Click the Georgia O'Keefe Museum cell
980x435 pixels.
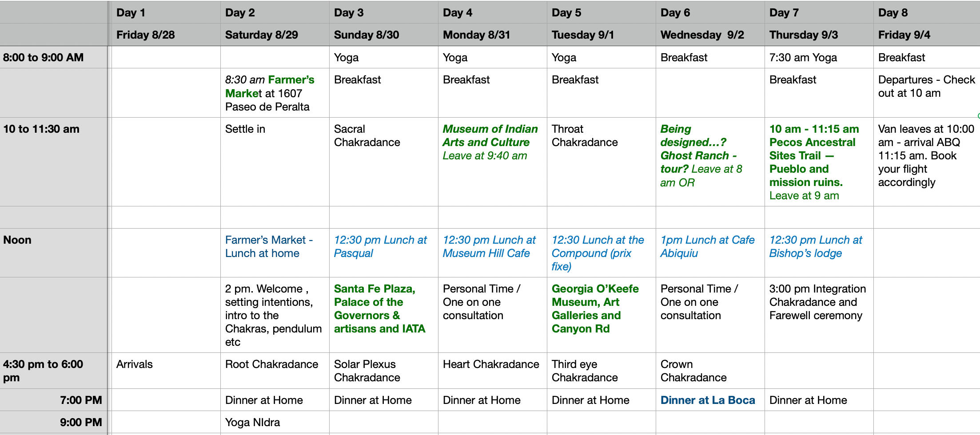point(601,315)
